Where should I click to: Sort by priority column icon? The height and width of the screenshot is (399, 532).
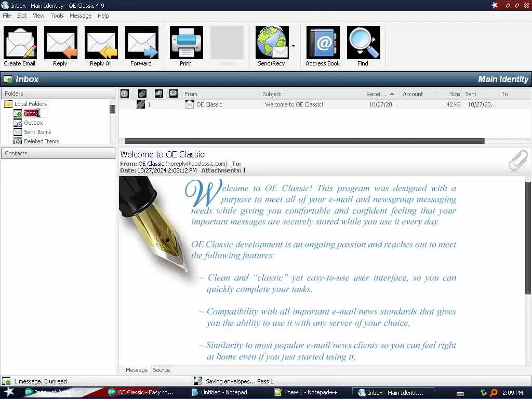125,94
